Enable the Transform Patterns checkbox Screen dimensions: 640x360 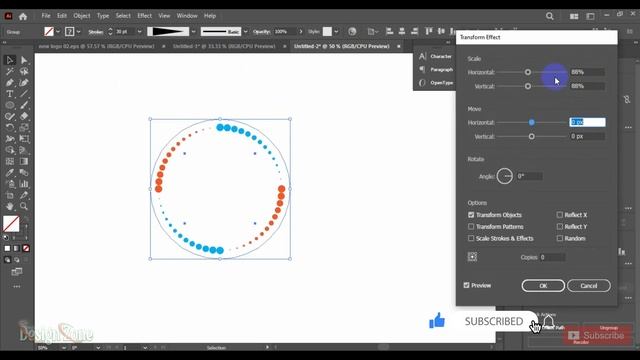point(471,226)
